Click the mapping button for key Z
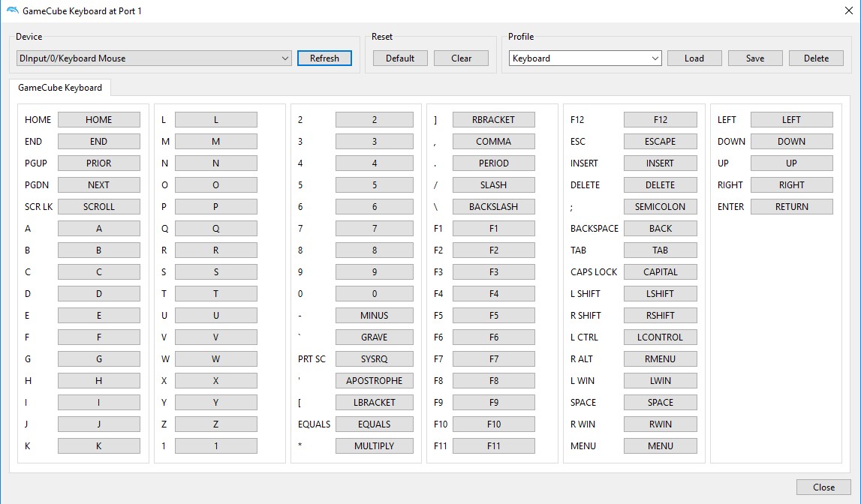 click(x=215, y=424)
